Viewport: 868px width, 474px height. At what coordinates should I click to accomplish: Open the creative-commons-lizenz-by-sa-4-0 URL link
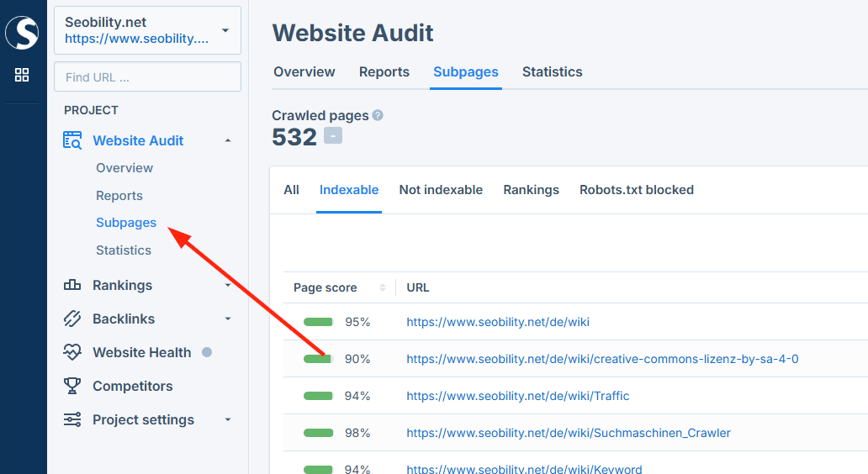(x=602, y=359)
